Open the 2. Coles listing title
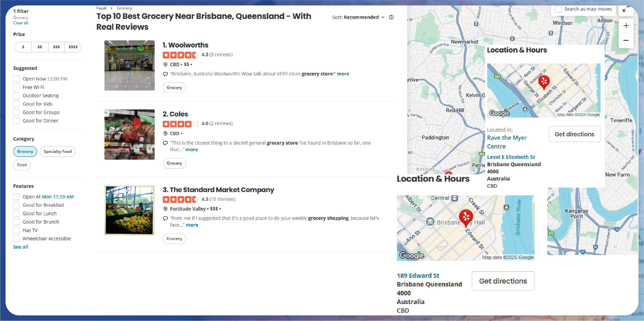Screen dimensions: 644x321 click(175, 114)
